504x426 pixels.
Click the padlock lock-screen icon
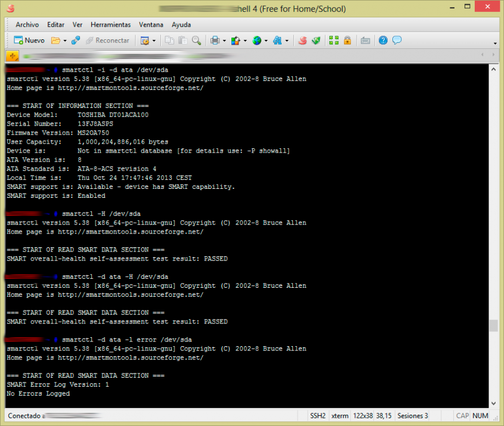pos(348,41)
